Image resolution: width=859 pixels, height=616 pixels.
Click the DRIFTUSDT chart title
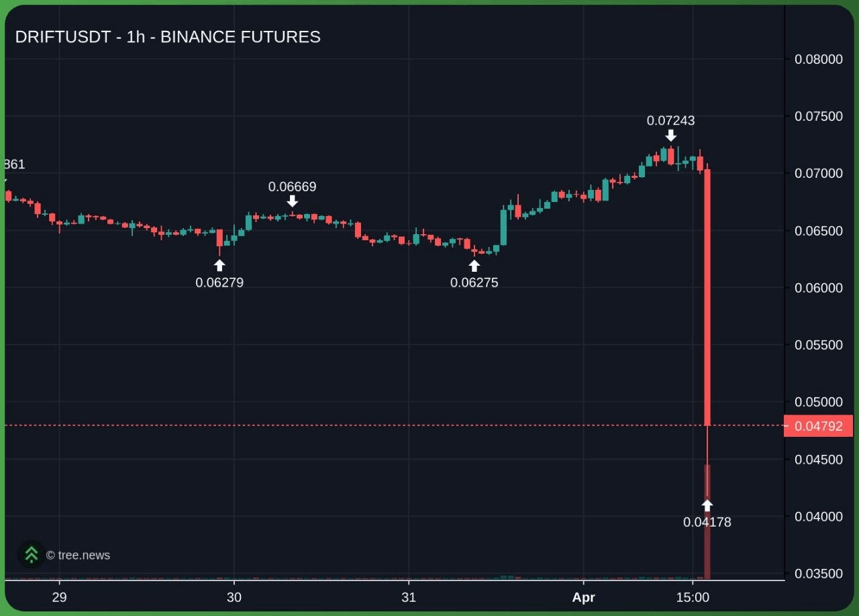click(168, 37)
